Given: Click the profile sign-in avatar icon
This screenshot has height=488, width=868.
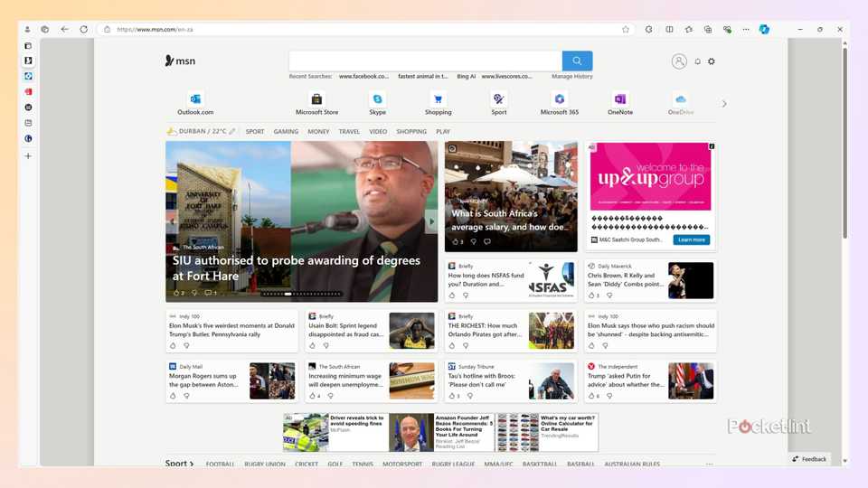Looking at the screenshot, I should coord(679,61).
